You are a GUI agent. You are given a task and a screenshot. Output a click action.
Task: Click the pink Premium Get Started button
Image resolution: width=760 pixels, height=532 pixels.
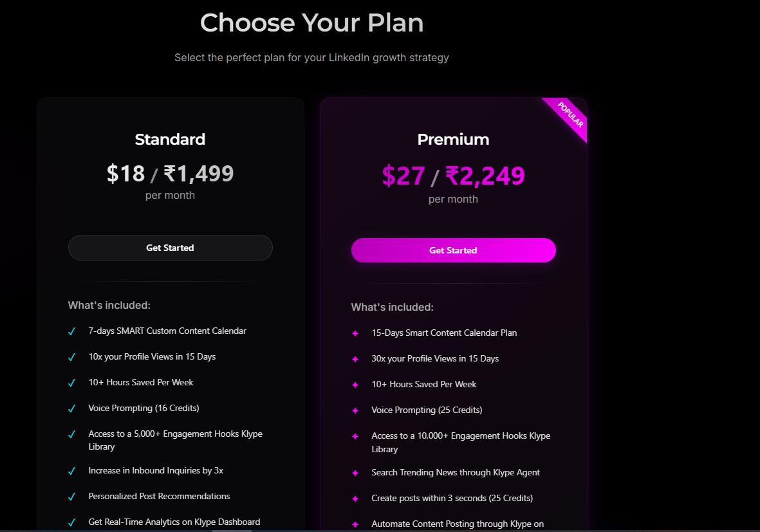tap(453, 250)
